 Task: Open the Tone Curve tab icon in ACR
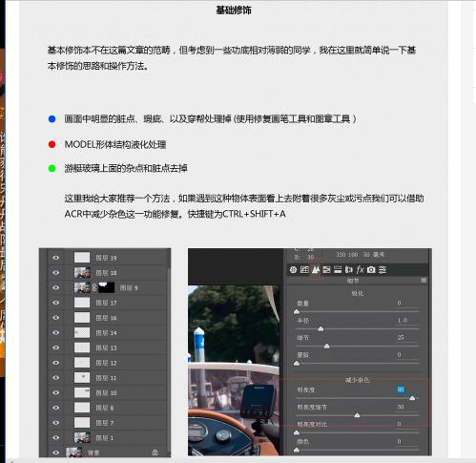(304, 270)
